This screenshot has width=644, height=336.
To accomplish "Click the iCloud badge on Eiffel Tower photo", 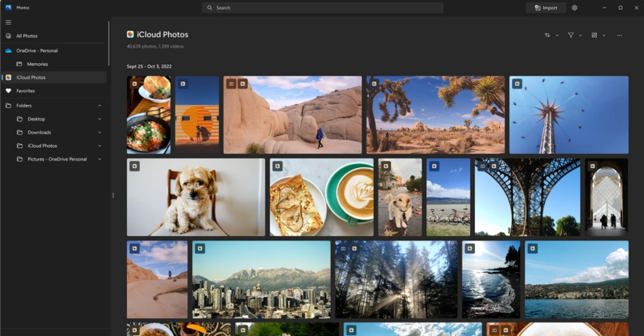I will pos(494,166).
